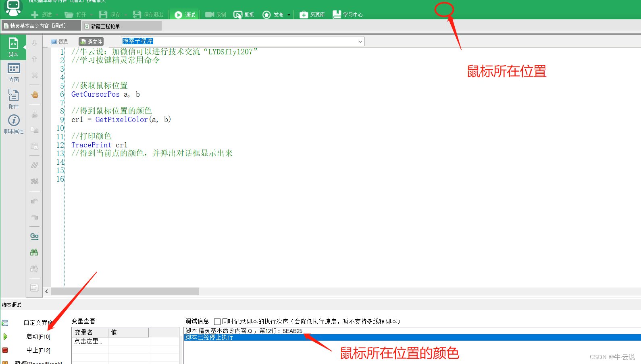
Task: Click the uncomment-lines icon below comment
Action: click(35, 181)
